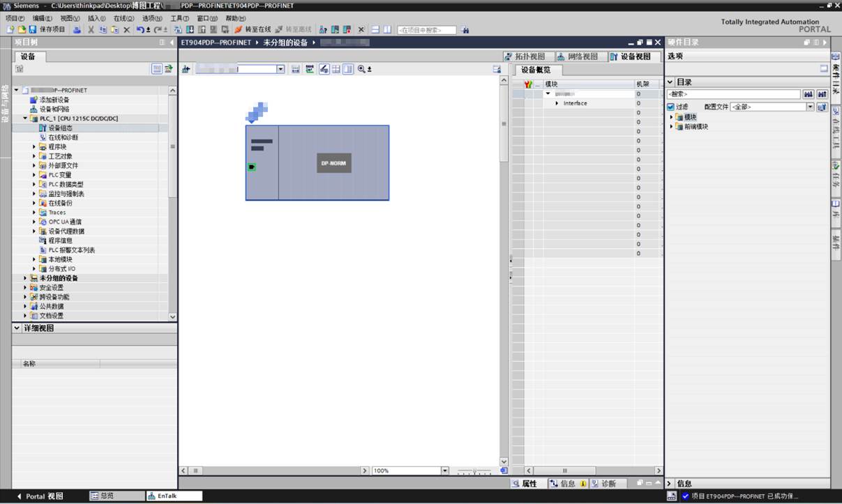
Task: Collapse the 详细视图 panel
Action: click(17, 328)
